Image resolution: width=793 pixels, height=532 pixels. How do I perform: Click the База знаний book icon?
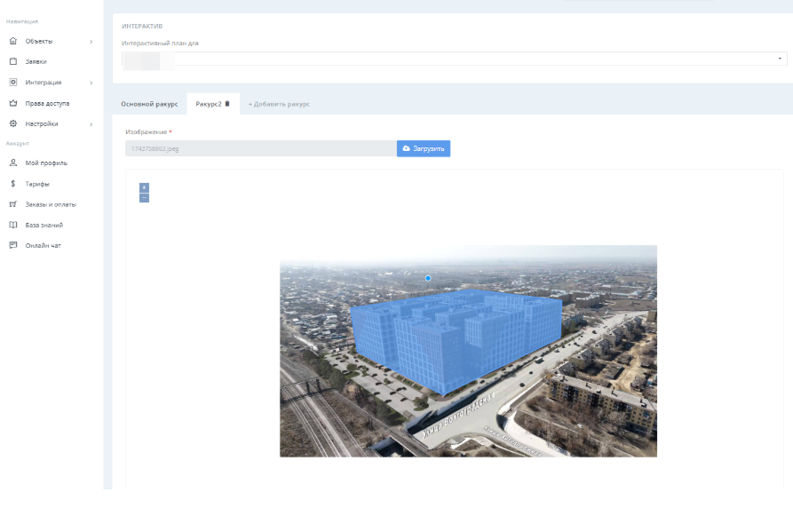click(x=13, y=225)
